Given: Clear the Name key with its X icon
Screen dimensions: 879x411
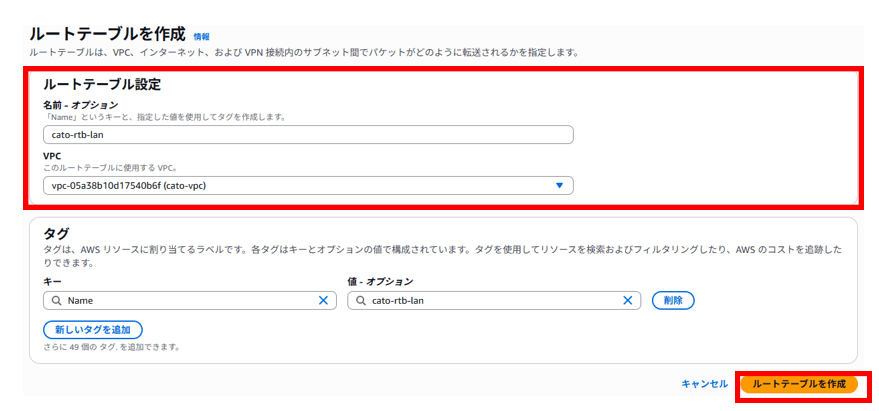Looking at the screenshot, I should pyautogui.click(x=323, y=300).
